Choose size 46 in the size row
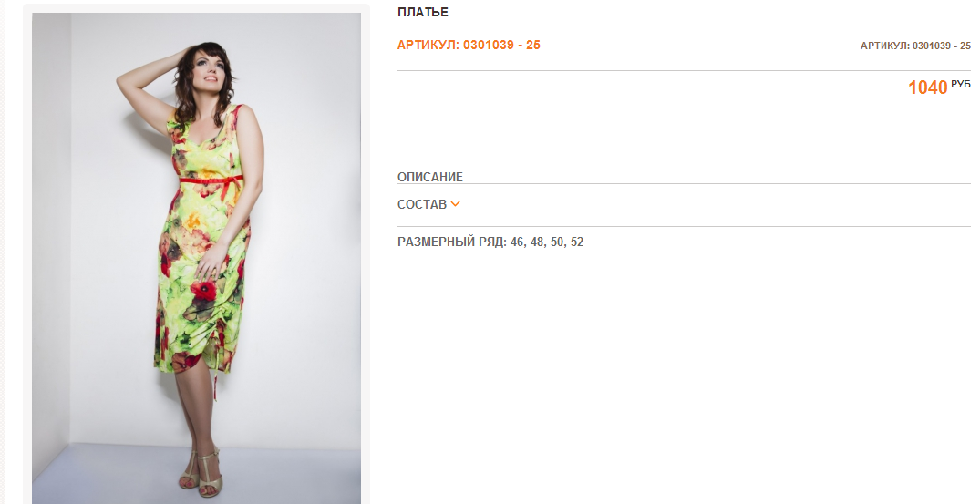Image resolution: width=980 pixels, height=504 pixels. coord(517,242)
